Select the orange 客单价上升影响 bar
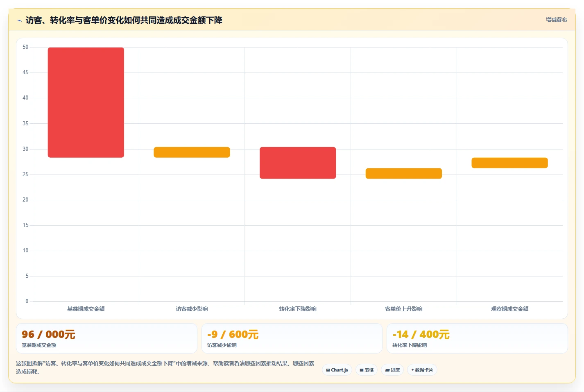 (404, 173)
